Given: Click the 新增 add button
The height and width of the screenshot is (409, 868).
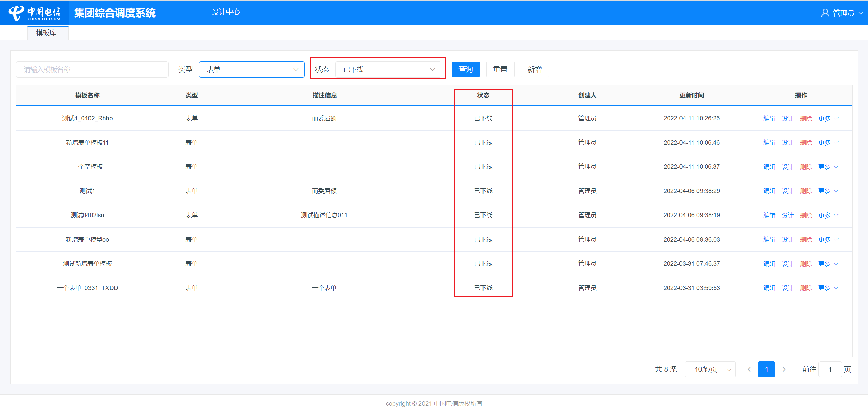Looking at the screenshot, I should coord(535,69).
